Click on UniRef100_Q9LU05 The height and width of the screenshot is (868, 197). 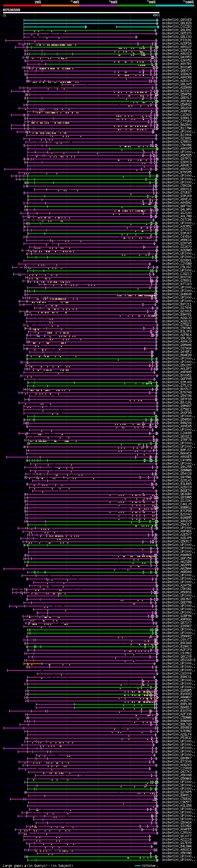pos(177,84)
